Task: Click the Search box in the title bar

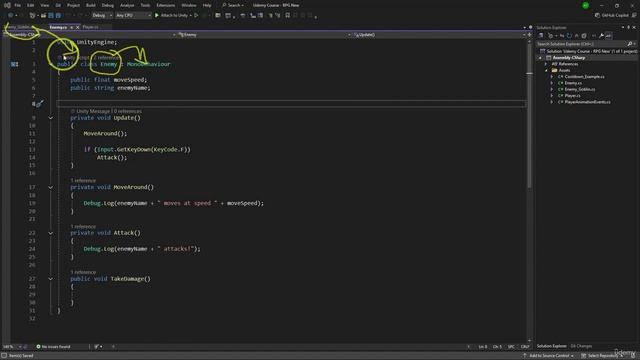Action: tap(233, 5)
